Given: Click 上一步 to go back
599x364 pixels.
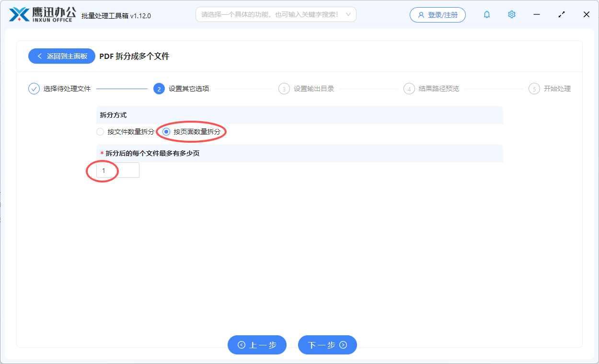Looking at the screenshot, I should [257, 345].
